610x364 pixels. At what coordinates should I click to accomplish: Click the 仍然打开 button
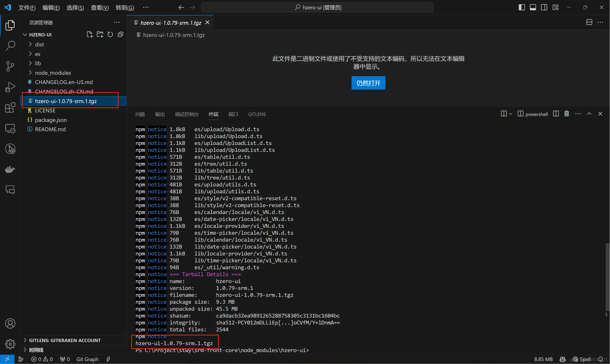point(368,83)
